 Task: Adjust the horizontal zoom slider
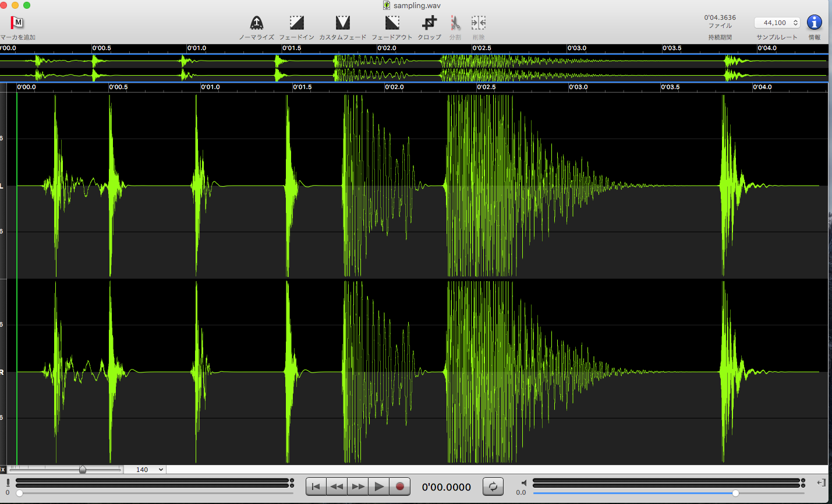coord(83,469)
